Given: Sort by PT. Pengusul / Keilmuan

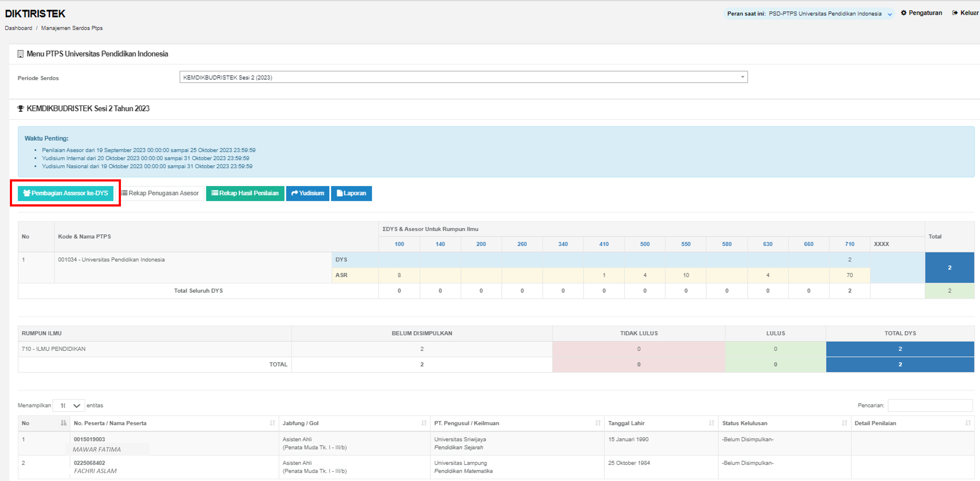Looking at the screenshot, I should coord(517,423).
